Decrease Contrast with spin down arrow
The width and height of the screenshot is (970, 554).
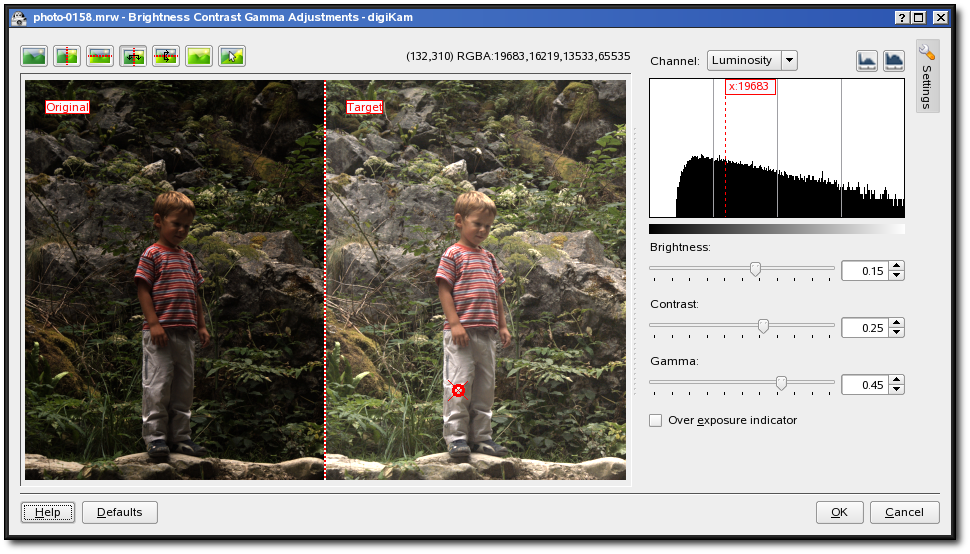pos(897,333)
